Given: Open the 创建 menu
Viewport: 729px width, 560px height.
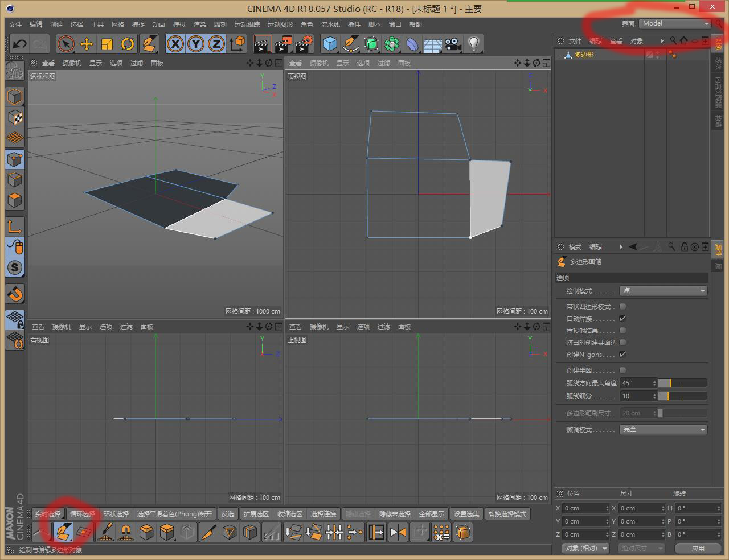Looking at the screenshot, I should 56,24.
